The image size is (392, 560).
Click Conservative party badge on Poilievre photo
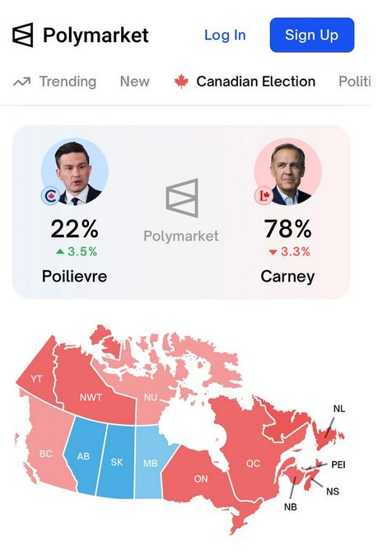tap(51, 196)
